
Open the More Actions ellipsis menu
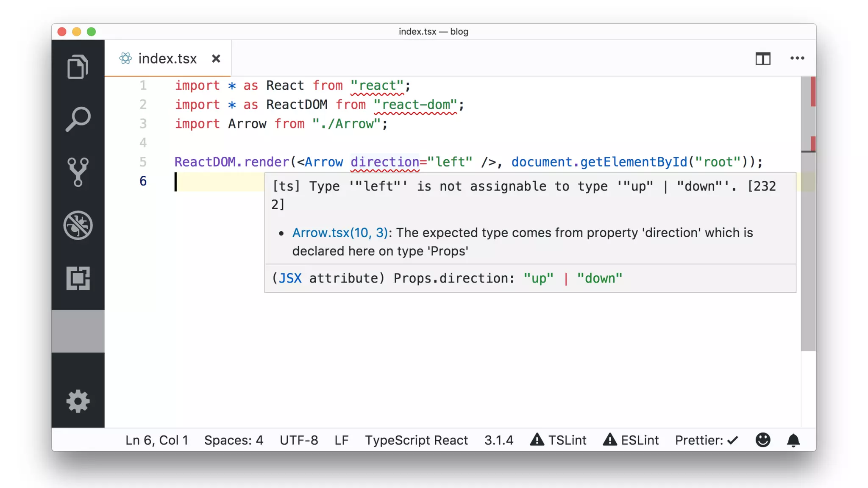797,58
